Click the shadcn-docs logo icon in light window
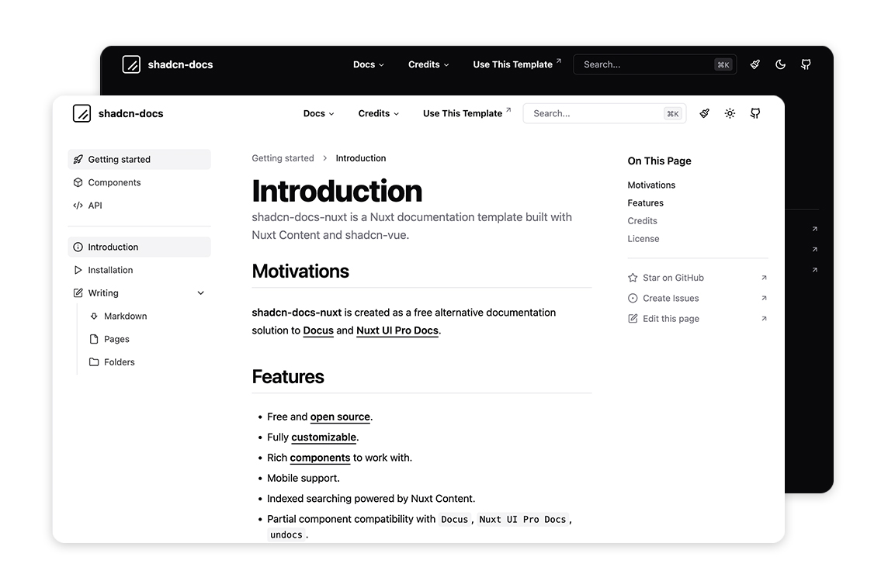Viewport: 888px width, 588px height. click(82, 113)
